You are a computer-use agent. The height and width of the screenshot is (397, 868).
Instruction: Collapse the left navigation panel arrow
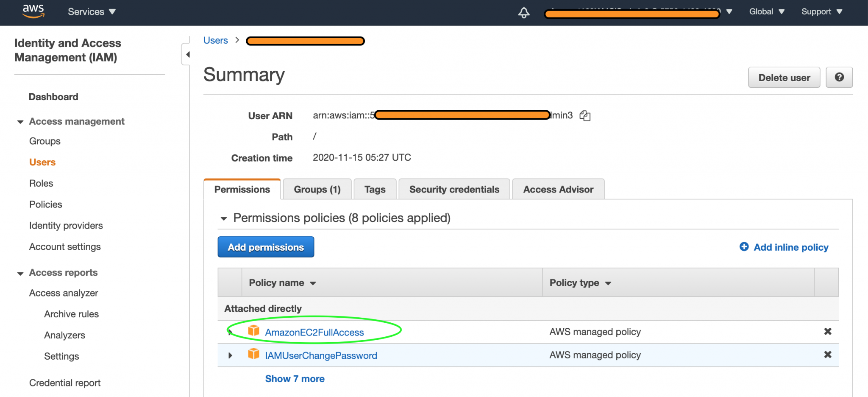[187, 54]
